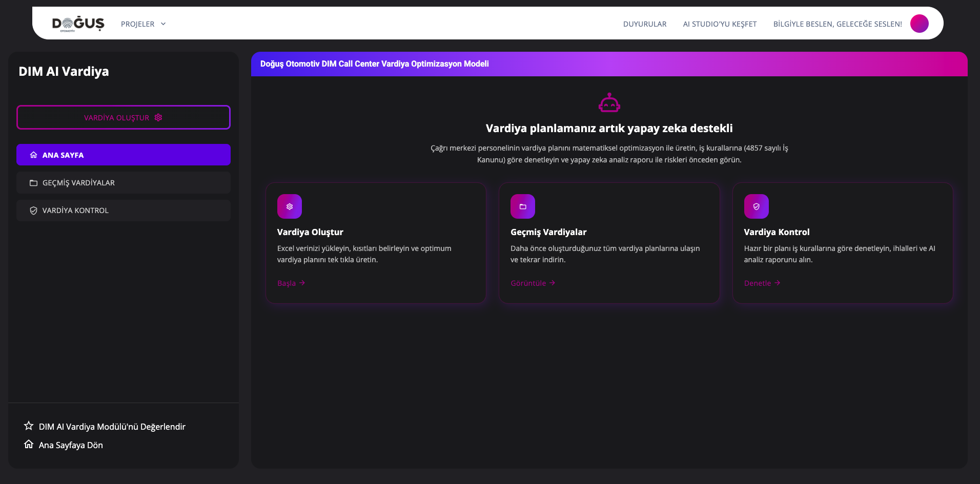Click the Daha önce oluşturduğunuz description text
980x484 pixels.
605,254
